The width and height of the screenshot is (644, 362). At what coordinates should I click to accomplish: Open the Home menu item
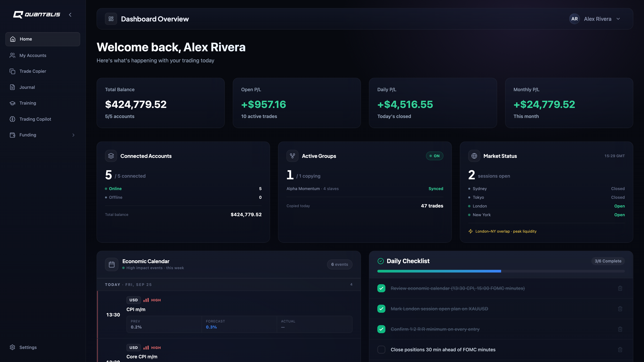43,39
